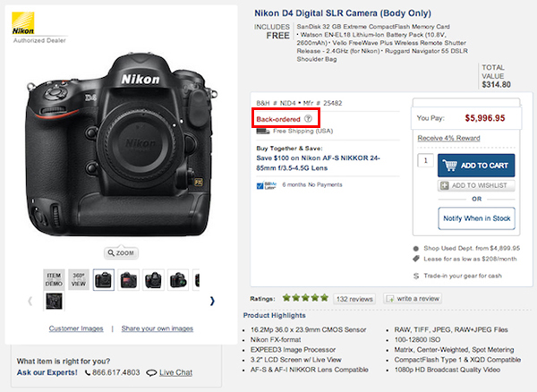Select the third camera angle thumbnail

[153, 280]
